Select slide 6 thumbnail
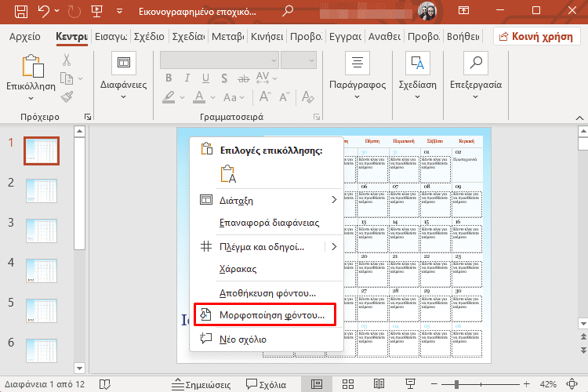588x392 pixels. click(42, 350)
